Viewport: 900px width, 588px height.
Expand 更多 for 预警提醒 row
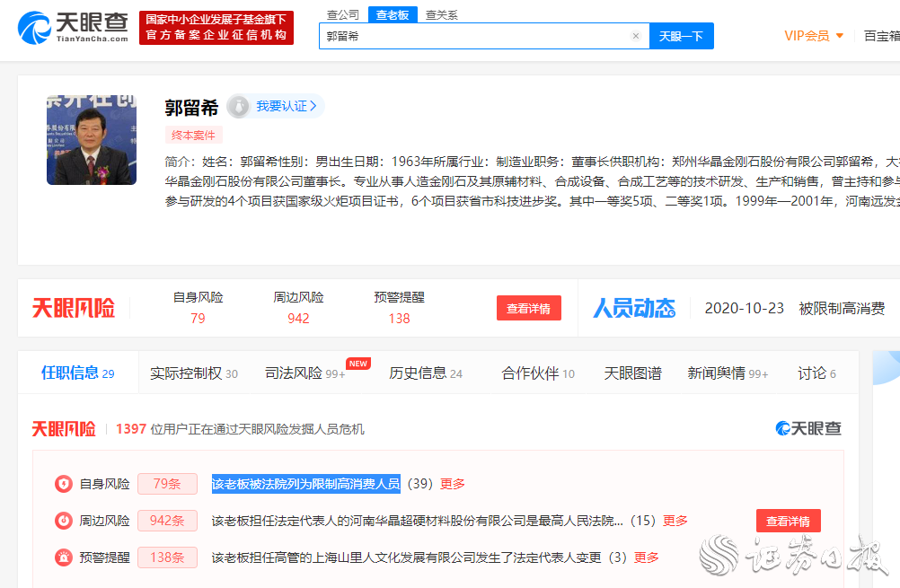click(x=647, y=557)
